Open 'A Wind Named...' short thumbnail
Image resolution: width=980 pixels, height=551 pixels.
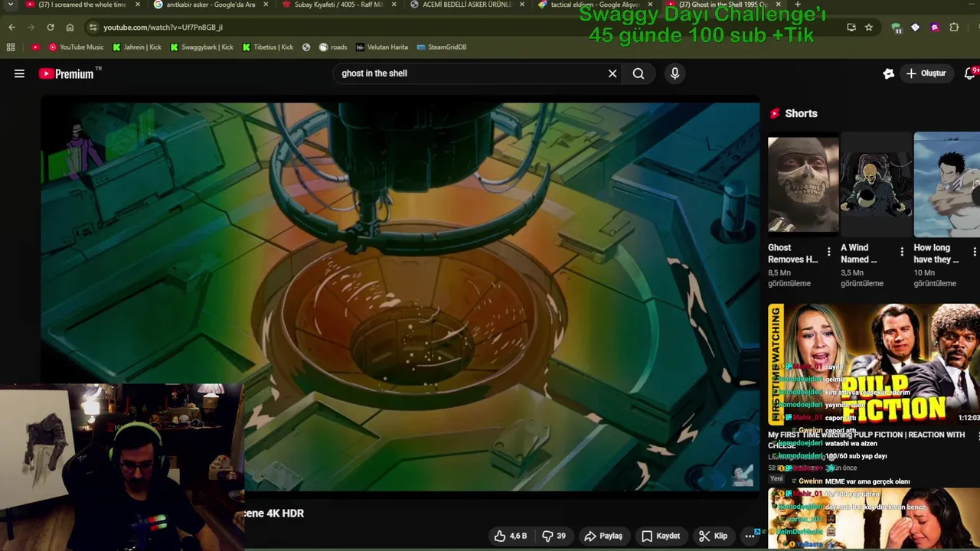pyautogui.click(x=876, y=184)
